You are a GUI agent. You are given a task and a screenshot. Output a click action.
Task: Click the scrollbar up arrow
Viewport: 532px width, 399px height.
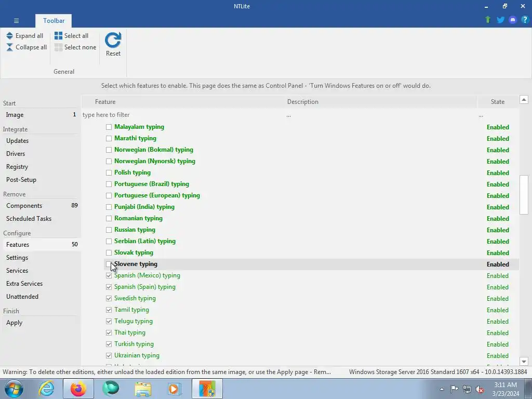[x=524, y=100]
